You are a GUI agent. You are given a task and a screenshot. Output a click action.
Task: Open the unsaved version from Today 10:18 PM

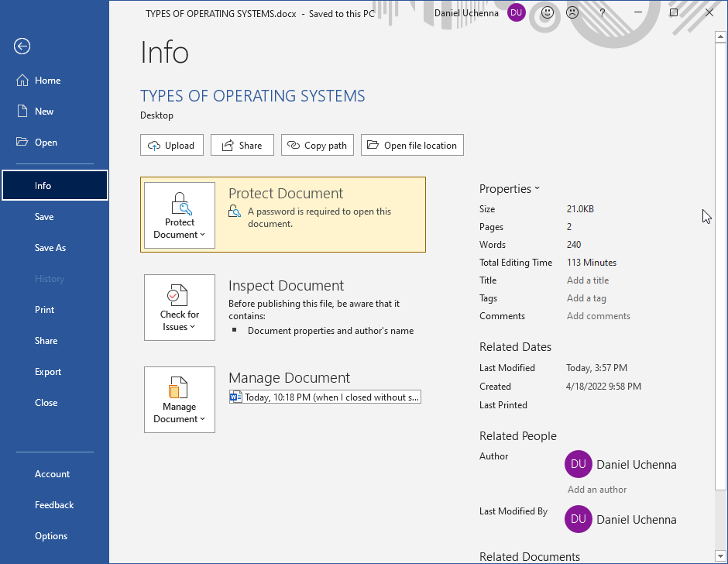point(325,396)
